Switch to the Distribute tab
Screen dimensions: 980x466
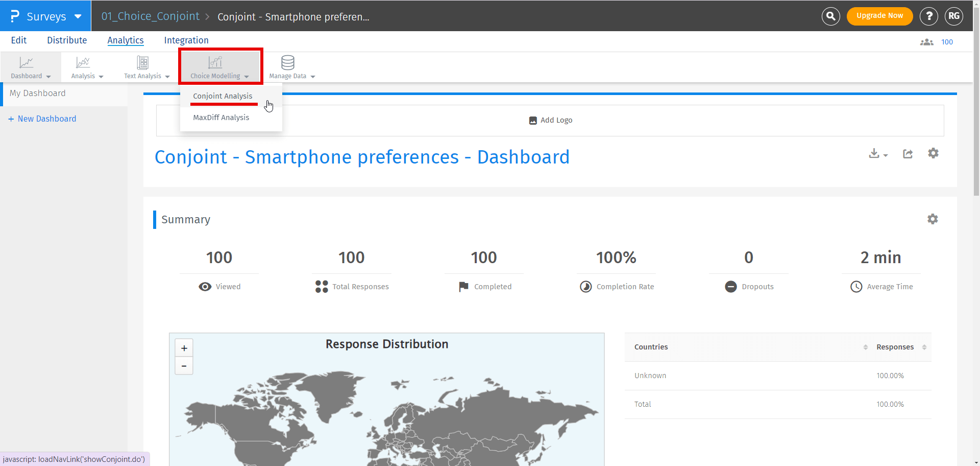coord(67,40)
